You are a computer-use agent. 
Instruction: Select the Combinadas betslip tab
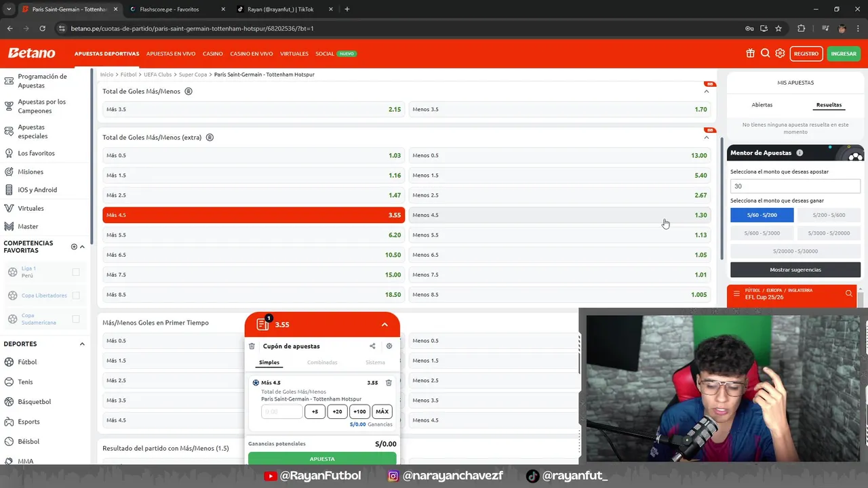pyautogui.click(x=322, y=363)
